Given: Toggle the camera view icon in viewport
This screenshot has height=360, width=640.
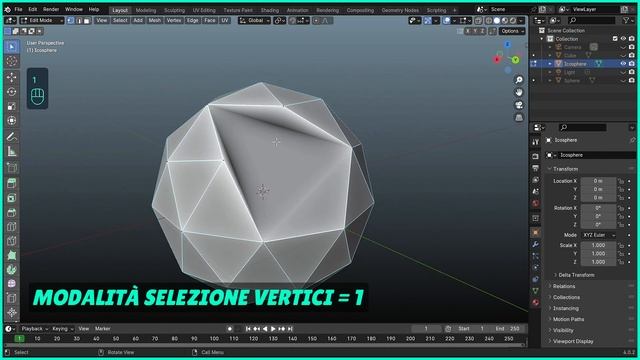Looking at the screenshot, I should click(x=519, y=105).
